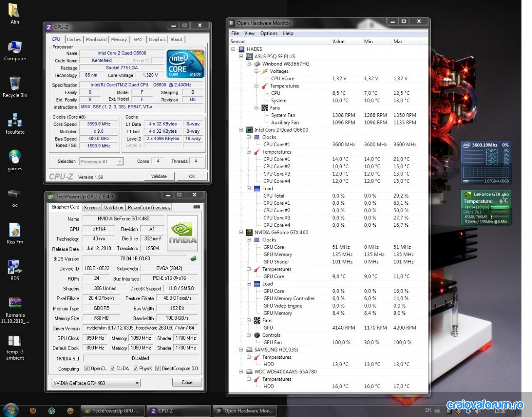
Task: Open the Options menu in Open Hardware Monitor
Action: [269, 33]
